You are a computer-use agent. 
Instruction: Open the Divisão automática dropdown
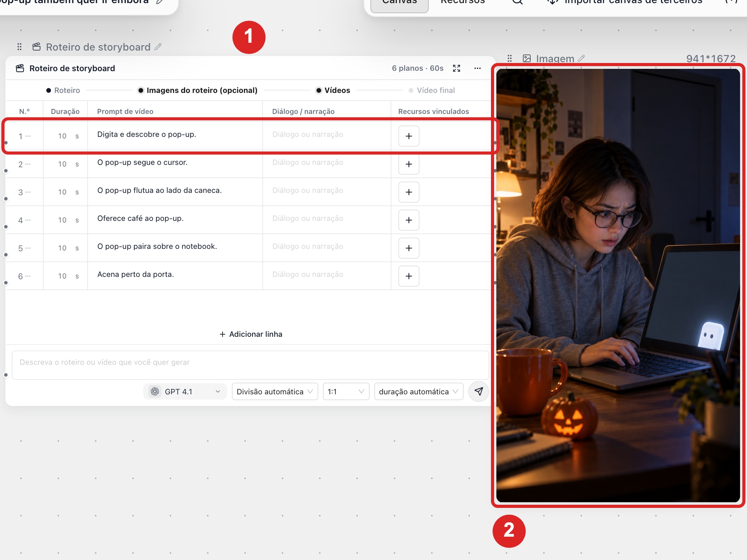click(275, 392)
